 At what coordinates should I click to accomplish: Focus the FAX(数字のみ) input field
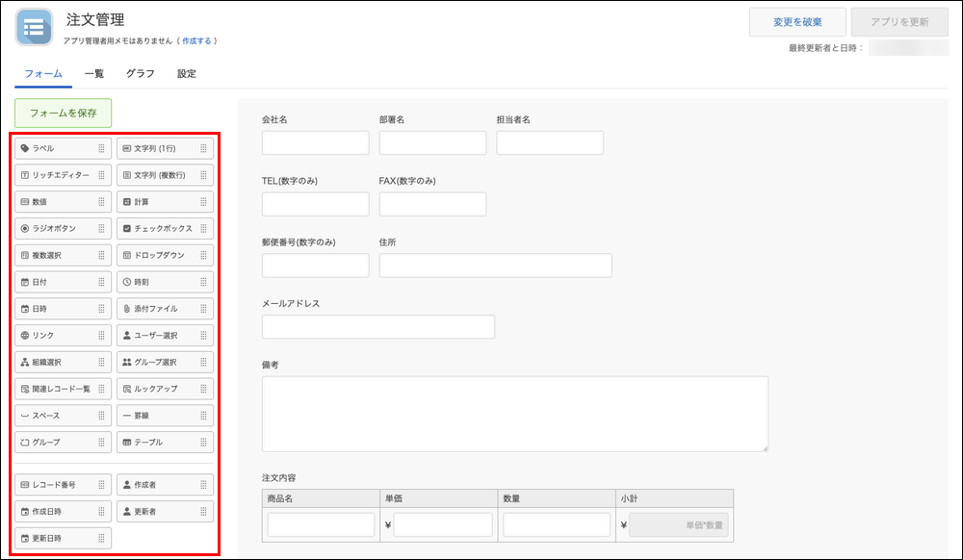coord(433,204)
